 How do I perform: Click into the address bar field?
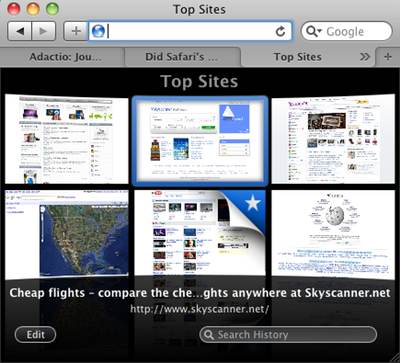190,31
